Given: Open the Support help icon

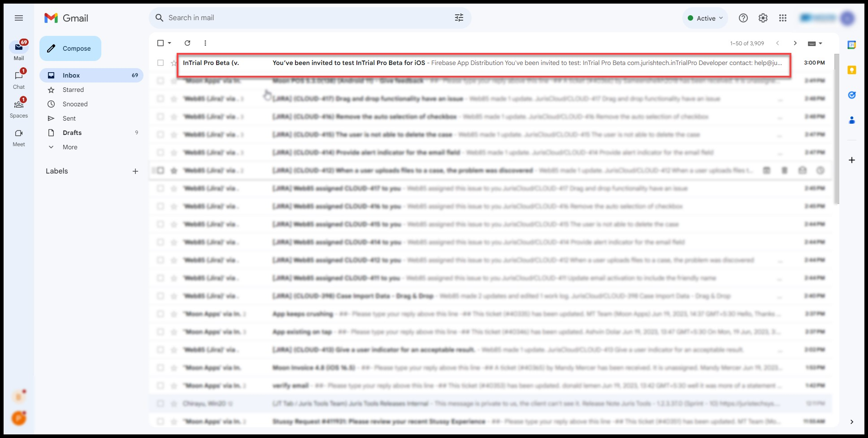Looking at the screenshot, I should tap(743, 18).
